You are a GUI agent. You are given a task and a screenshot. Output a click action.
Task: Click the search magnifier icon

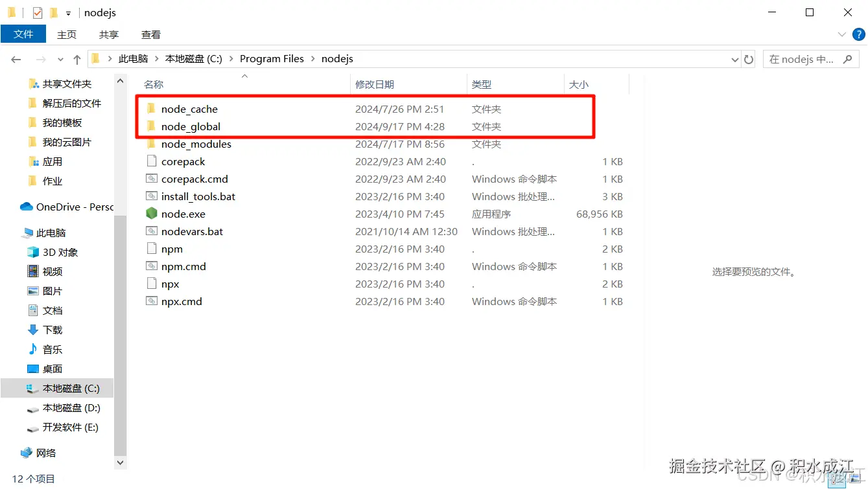pyautogui.click(x=847, y=59)
